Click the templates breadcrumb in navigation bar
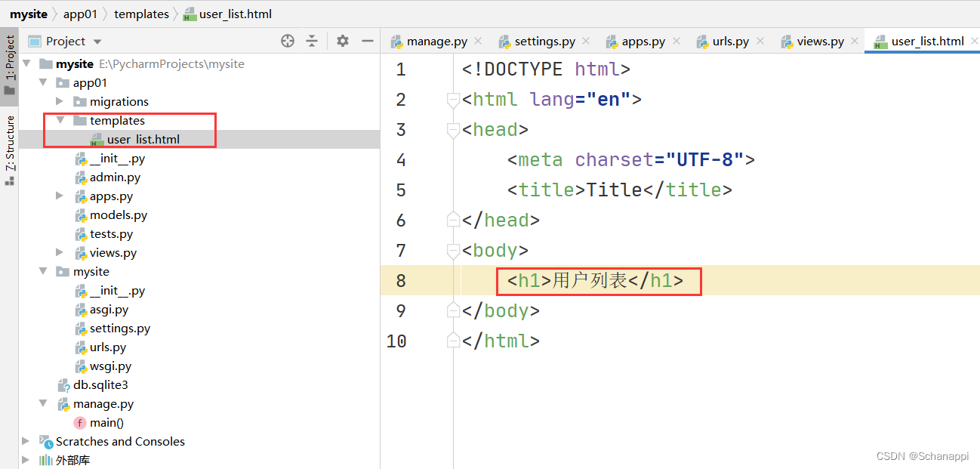This screenshot has width=980, height=469. 141,14
